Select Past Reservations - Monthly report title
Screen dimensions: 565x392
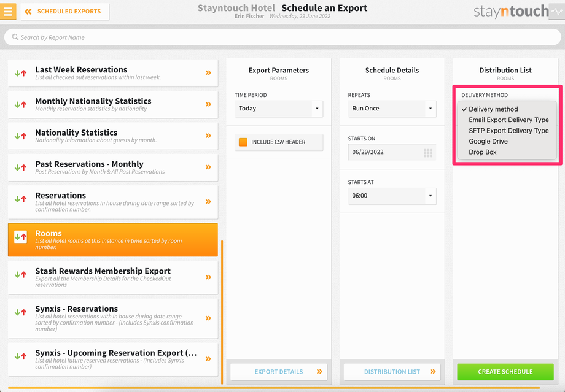[90, 164]
